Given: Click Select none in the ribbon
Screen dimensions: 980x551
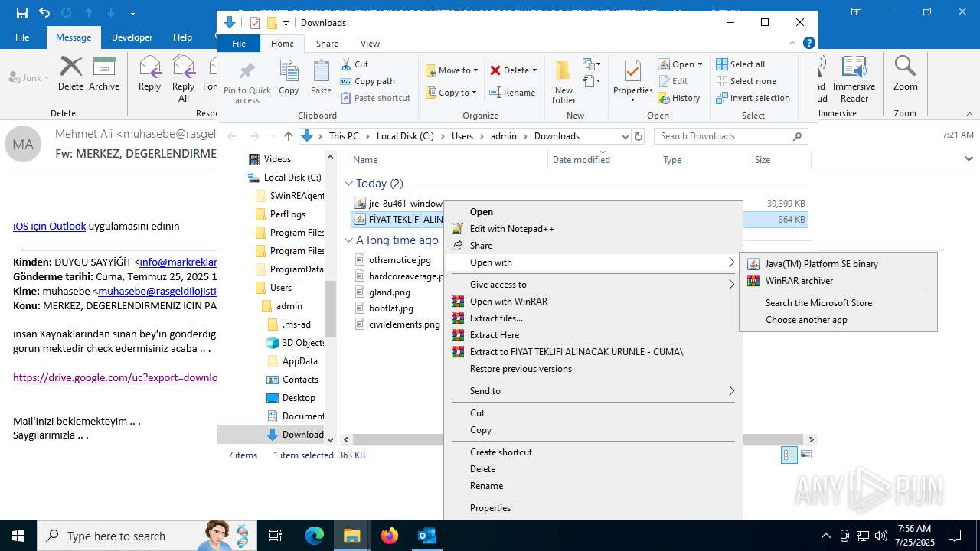Looking at the screenshot, I should tap(746, 81).
